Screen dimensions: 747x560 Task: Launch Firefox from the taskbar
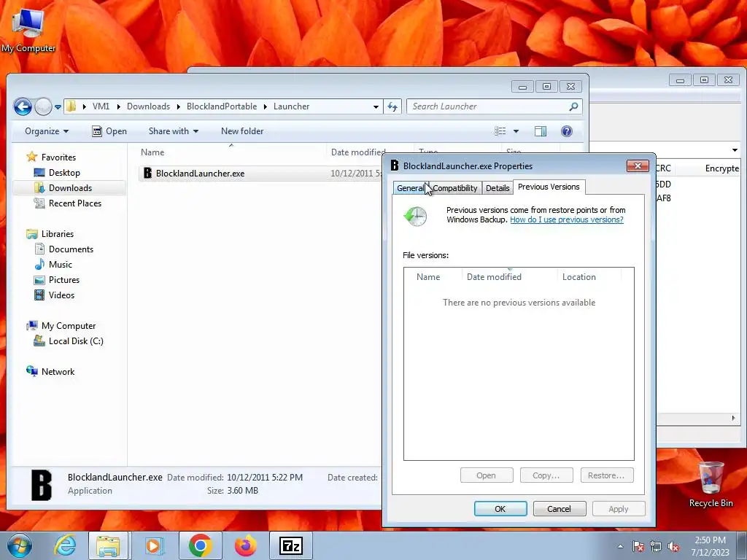pos(246,545)
